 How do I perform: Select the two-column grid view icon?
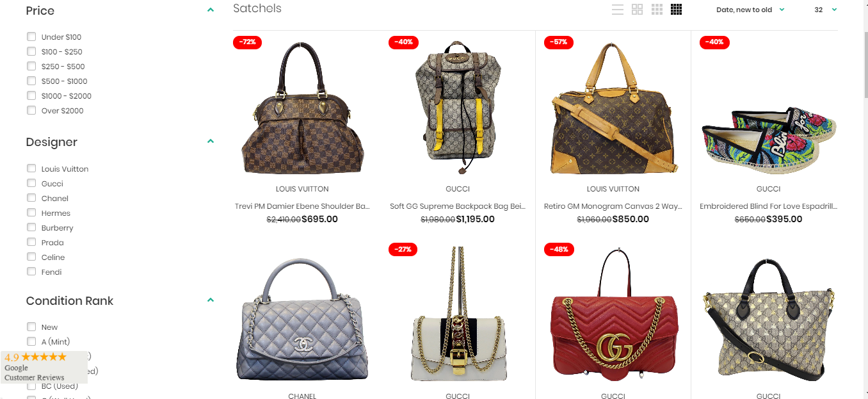pyautogui.click(x=637, y=10)
